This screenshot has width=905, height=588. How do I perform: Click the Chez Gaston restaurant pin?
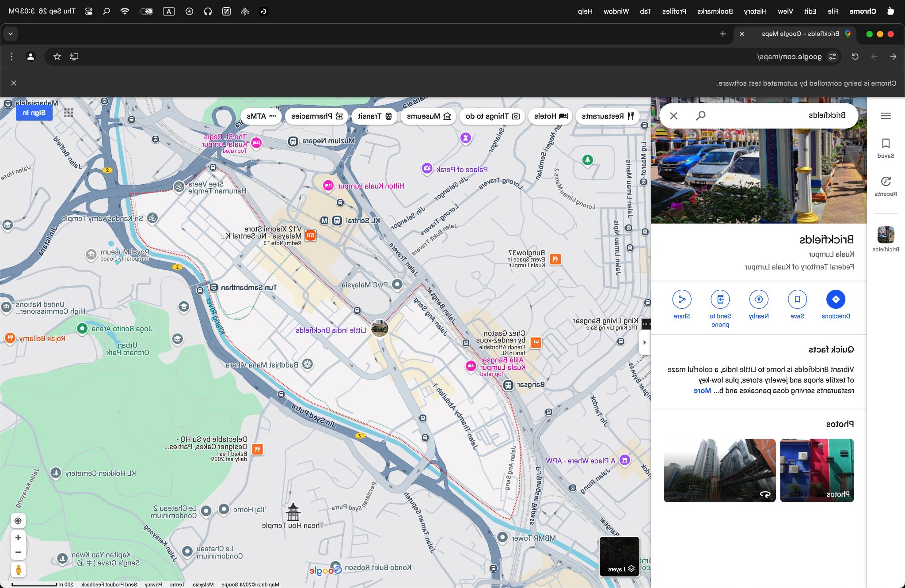pyautogui.click(x=536, y=342)
